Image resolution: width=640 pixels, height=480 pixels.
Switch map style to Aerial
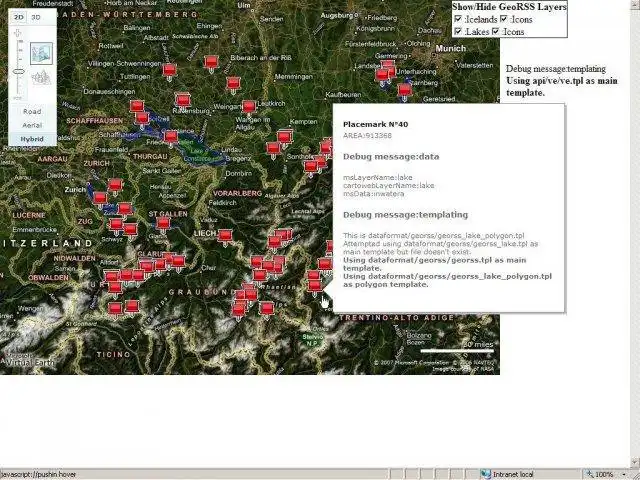click(x=32, y=125)
